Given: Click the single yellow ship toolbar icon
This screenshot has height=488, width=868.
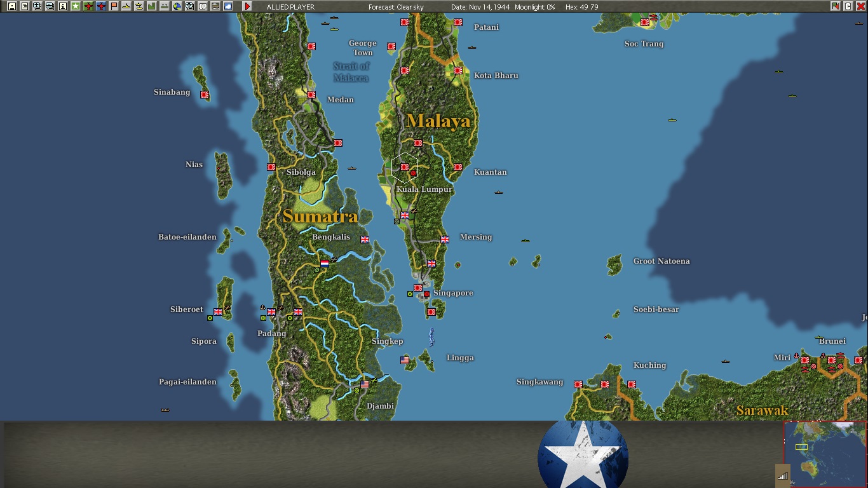Looking at the screenshot, I should [x=126, y=6].
